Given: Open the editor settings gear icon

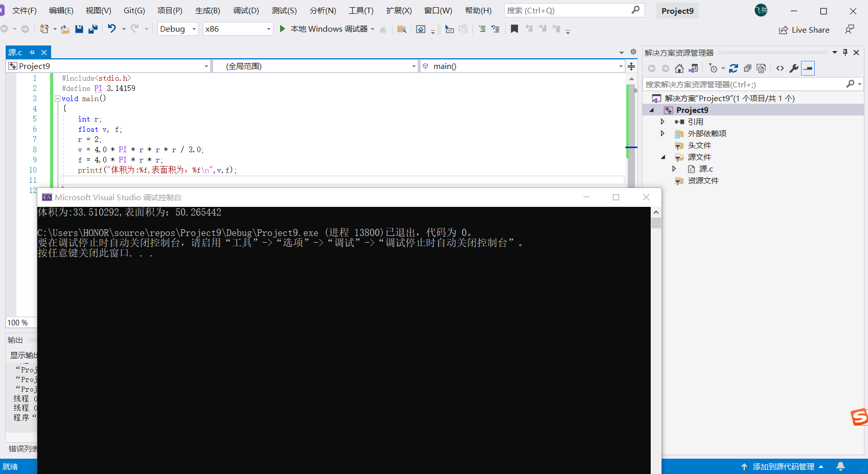Looking at the screenshot, I should point(633,52).
